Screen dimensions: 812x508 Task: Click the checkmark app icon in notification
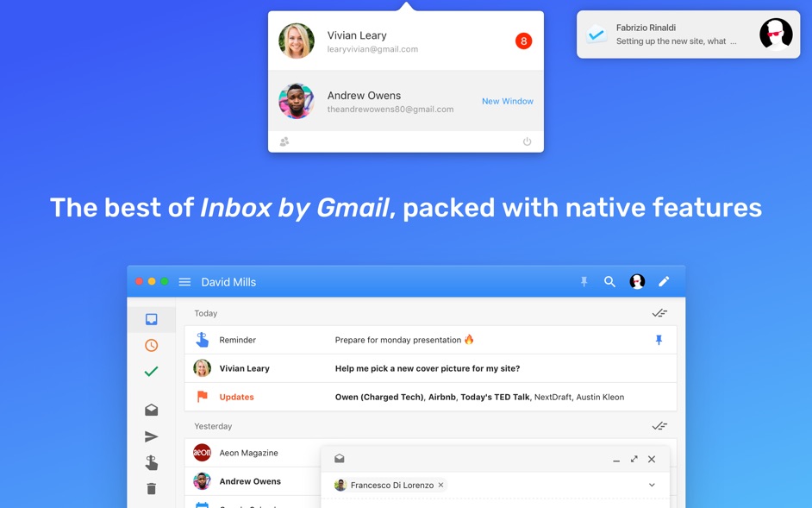597,34
